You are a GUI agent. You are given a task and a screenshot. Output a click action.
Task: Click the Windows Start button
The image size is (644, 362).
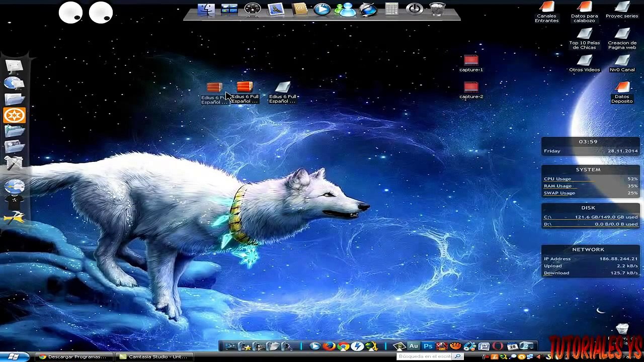click(14, 356)
